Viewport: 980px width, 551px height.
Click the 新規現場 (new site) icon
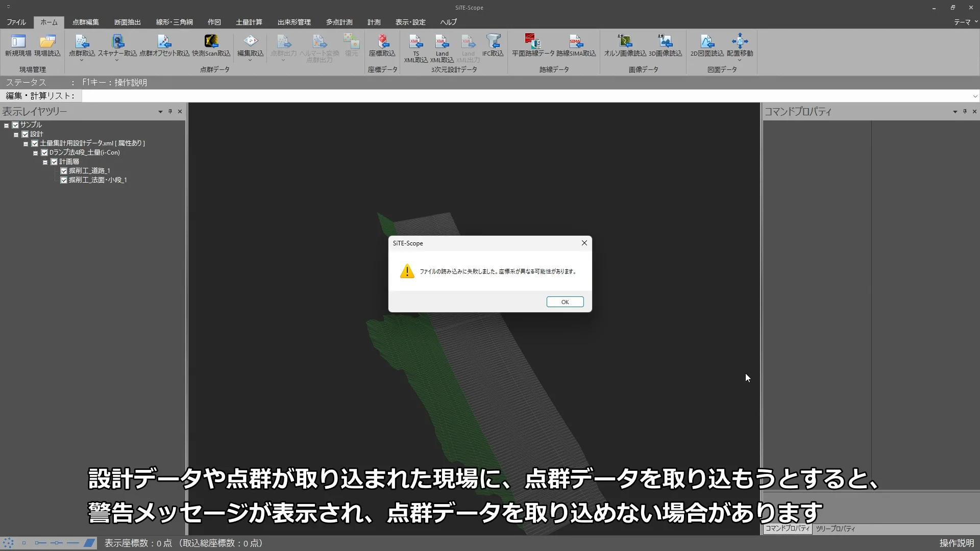tap(18, 42)
